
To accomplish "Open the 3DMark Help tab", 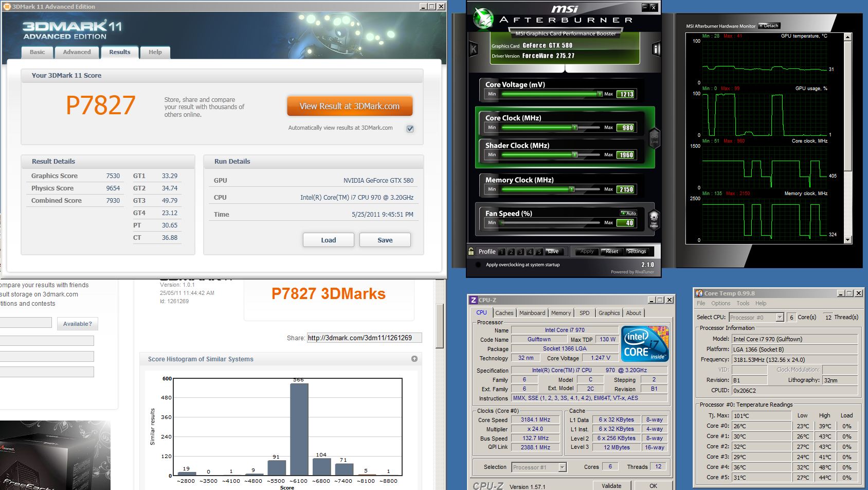I will (x=155, y=52).
